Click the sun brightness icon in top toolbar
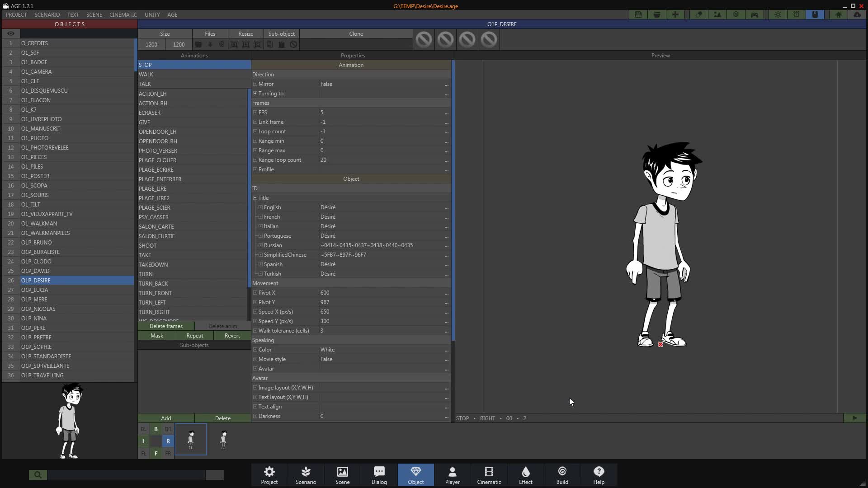Viewport: 868px width, 488px height. pyautogui.click(x=778, y=14)
